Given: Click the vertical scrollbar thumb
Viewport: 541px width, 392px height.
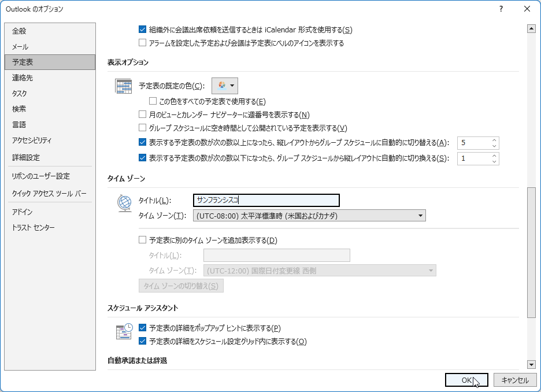Looking at the screenshot, I should pos(531,252).
